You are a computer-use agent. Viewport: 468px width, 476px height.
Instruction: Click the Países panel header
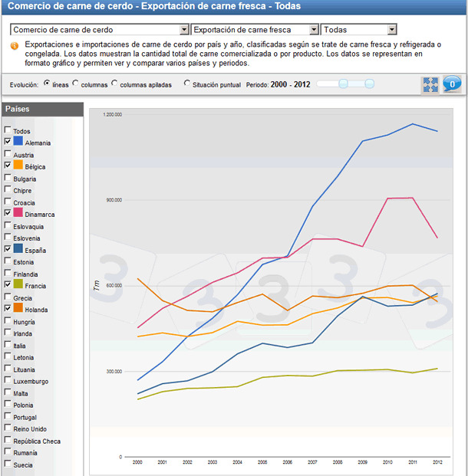pos(42,110)
